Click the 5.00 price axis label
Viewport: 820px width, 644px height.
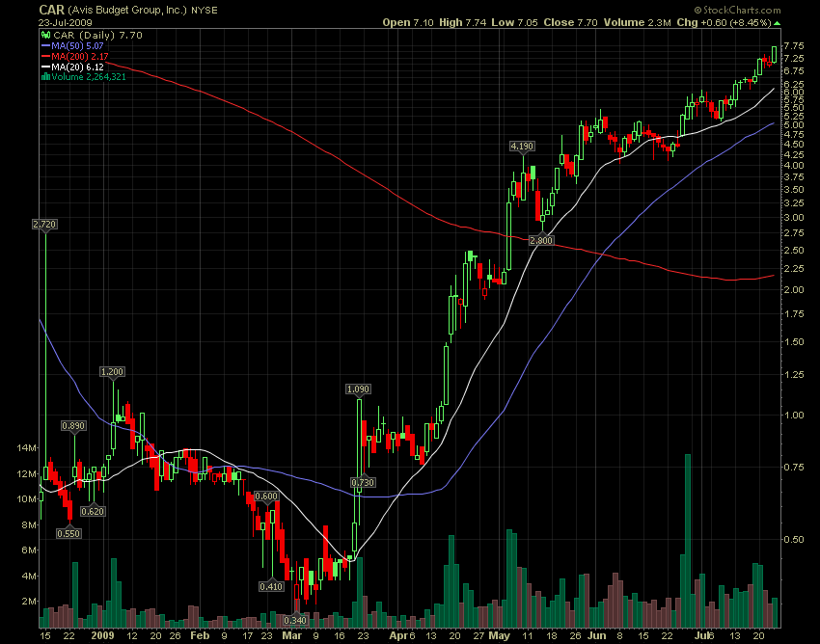point(794,125)
